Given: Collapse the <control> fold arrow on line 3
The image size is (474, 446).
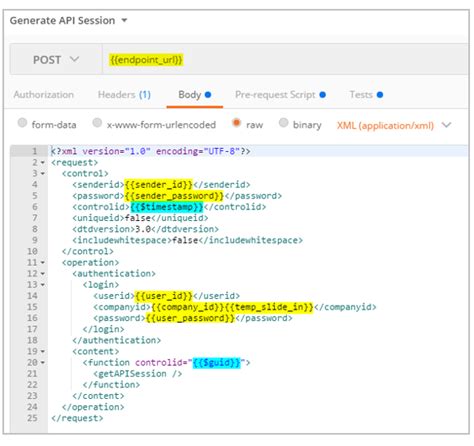Looking at the screenshot, I should coord(43,174).
